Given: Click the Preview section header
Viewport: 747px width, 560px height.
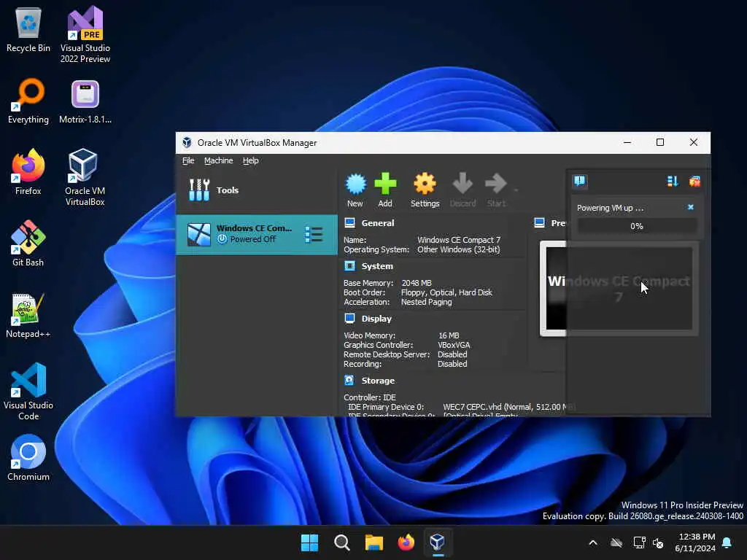Looking at the screenshot, I should 558,223.
